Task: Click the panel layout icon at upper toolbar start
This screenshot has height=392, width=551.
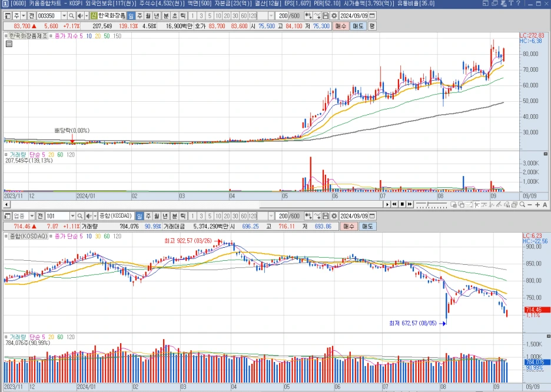Action: [x=8, y=16]
